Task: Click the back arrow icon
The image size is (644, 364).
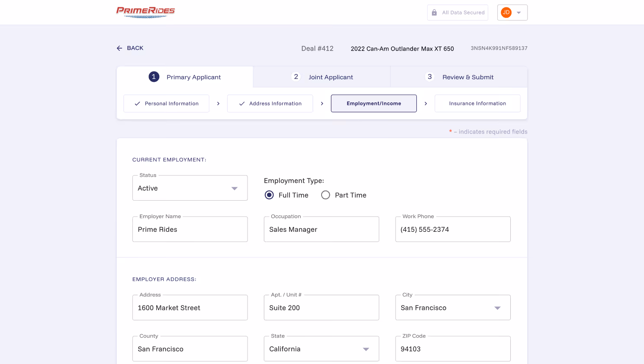Action: [119, 48]
